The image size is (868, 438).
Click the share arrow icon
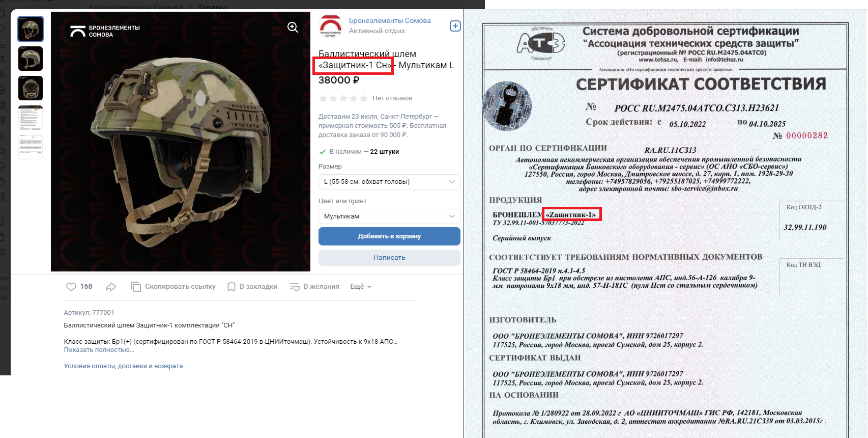(x=111, y=287)
